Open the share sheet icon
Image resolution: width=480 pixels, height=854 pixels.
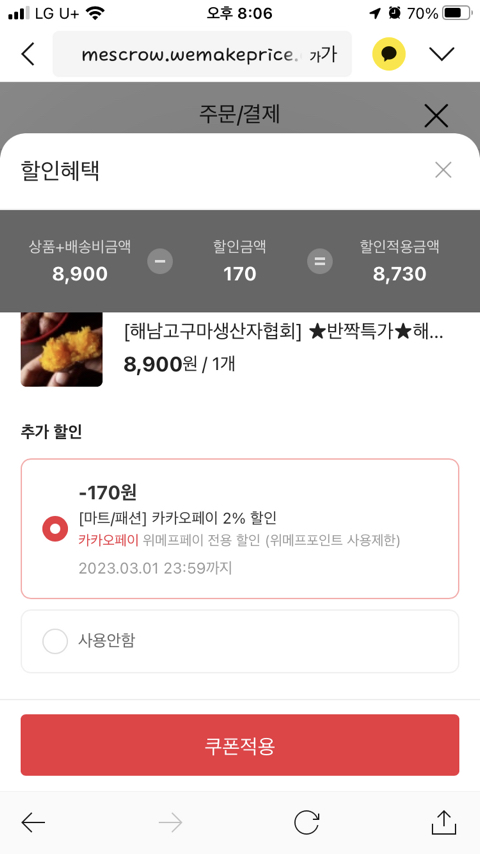point(443,821)
